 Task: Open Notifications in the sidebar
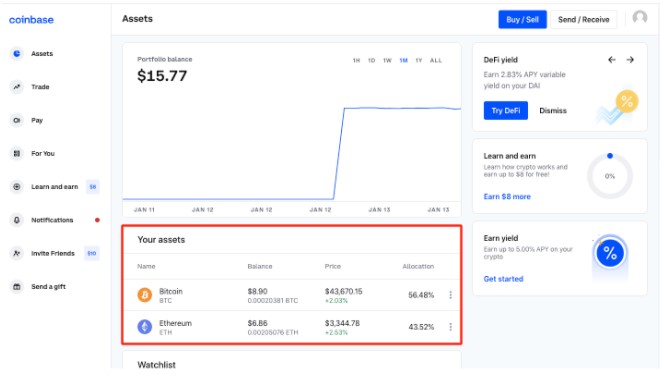click(x=52, y=220)
